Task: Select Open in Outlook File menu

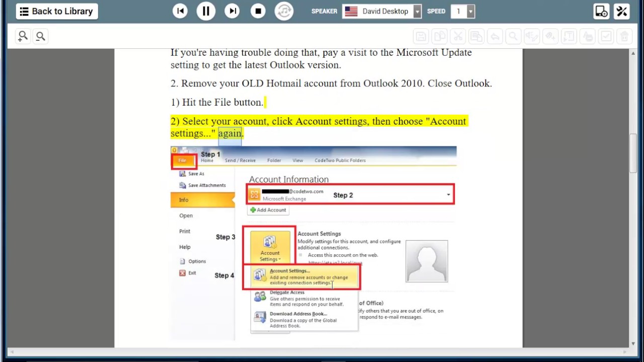Action: point(186,216)
